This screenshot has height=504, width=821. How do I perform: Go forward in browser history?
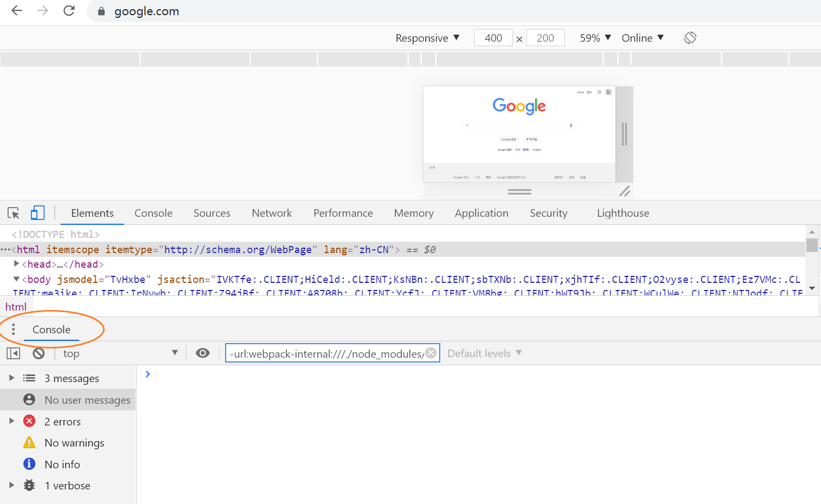tap(43, 11)
